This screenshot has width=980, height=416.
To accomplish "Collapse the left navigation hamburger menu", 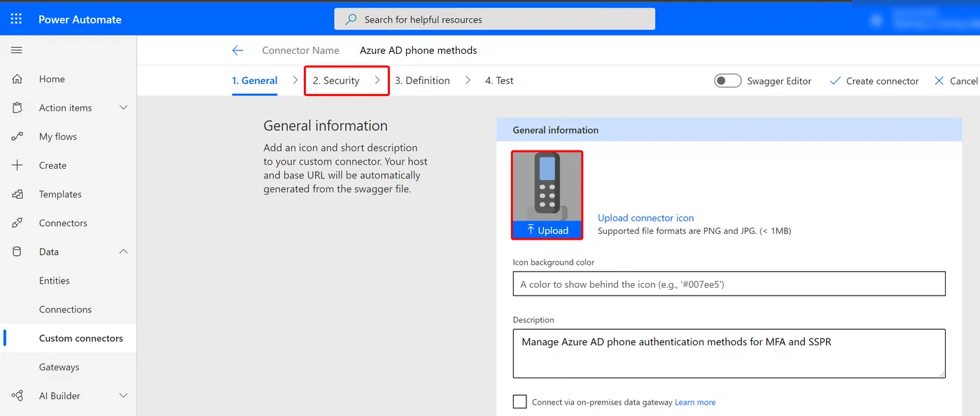I will pos(17,50).
